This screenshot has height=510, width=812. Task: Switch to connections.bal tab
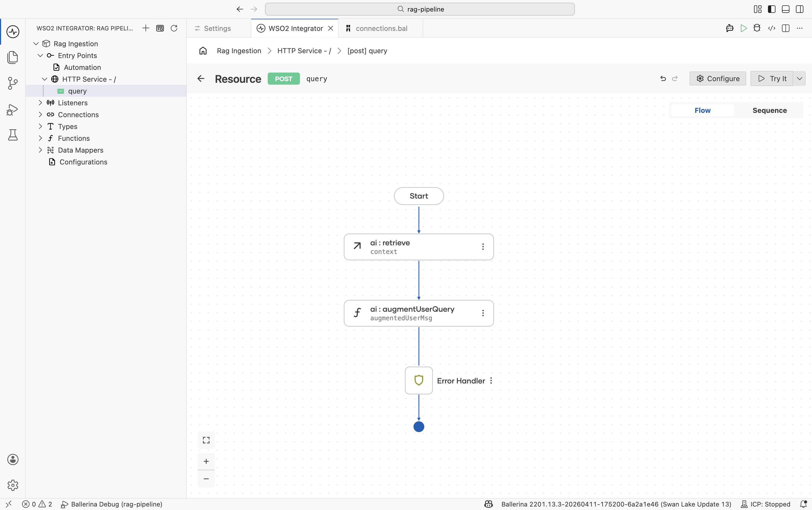click(381, 28)
